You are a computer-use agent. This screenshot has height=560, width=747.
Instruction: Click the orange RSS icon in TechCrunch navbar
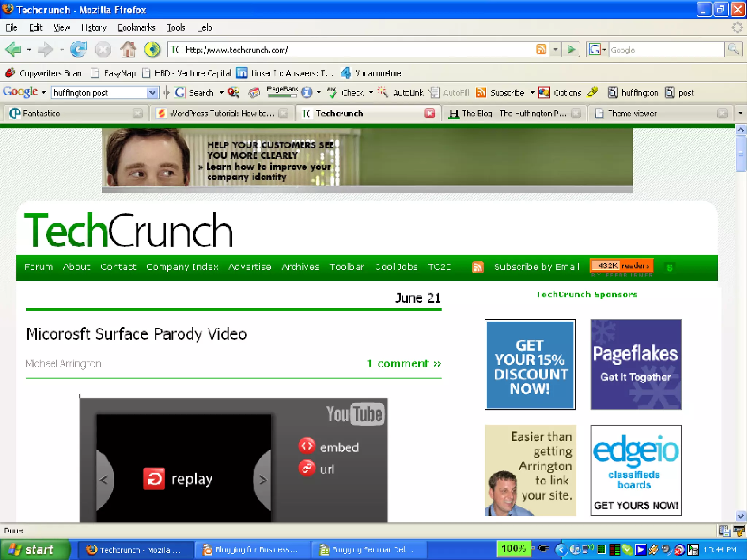pos(478,267)
